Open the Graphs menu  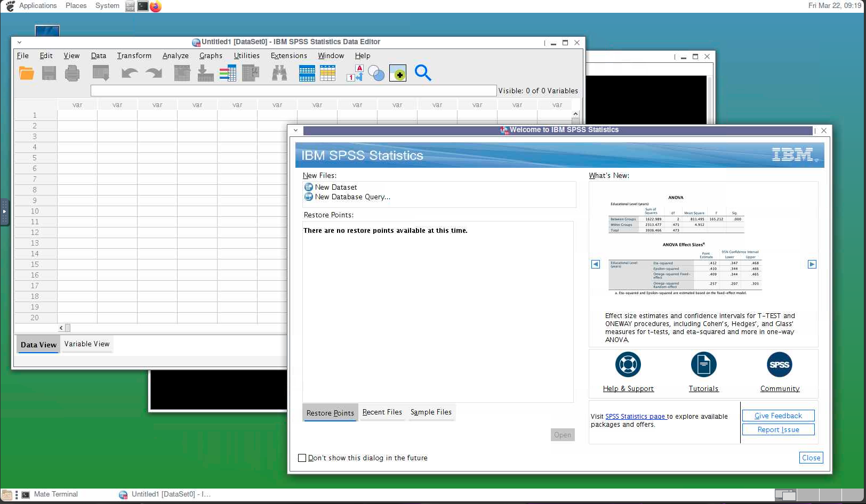coord(211,55)
